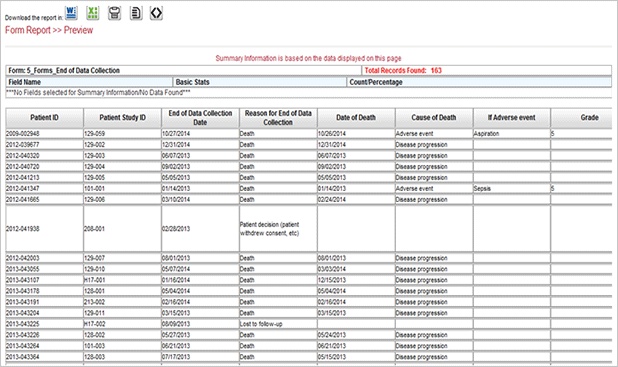Download the report as Excel spreadsheet

[93, 13]
